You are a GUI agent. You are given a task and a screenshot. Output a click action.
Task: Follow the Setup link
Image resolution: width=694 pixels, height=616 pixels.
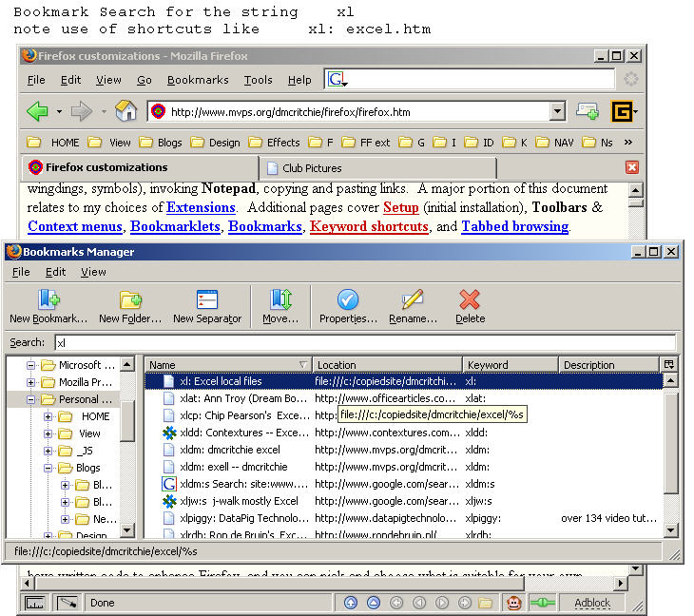pyautogui.click(x=401, y=207)
